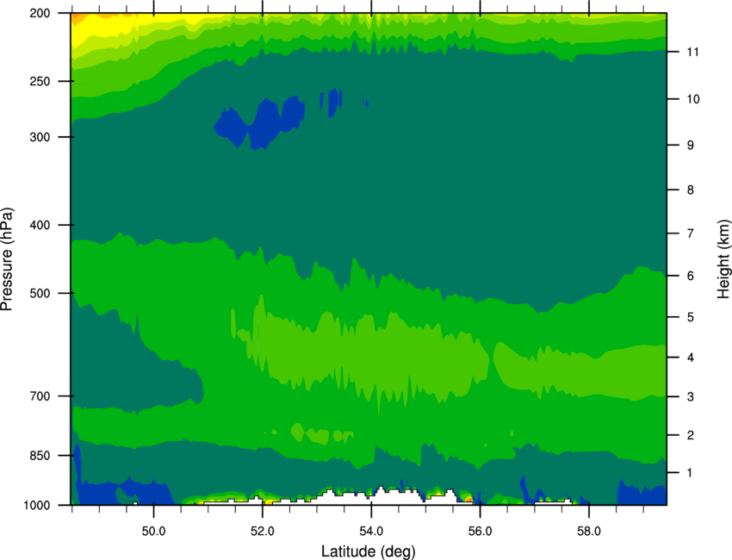Click the 'Pressure (hPa)' axis title
The image size is (732, 560).
pos(7,259)
